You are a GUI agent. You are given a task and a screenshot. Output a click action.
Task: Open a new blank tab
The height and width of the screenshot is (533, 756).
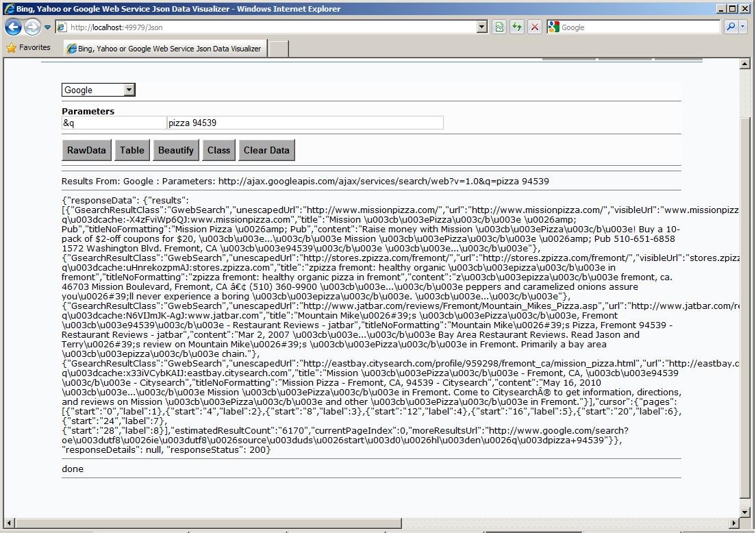(278, 49)
